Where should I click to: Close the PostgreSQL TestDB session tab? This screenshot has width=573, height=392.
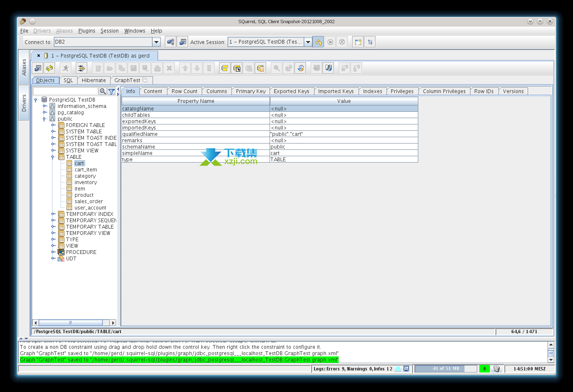(x=39, y=55)
